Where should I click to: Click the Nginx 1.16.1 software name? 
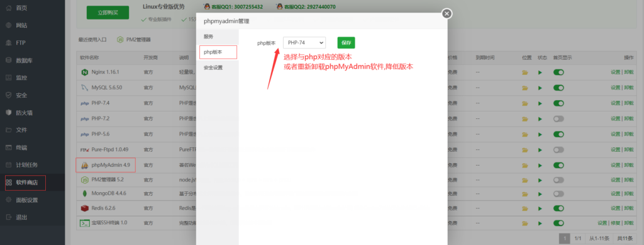pos(105,72)
